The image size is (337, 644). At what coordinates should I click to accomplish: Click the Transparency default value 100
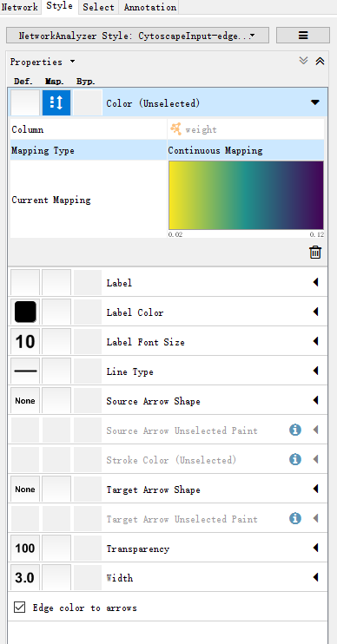pos(25,548)
